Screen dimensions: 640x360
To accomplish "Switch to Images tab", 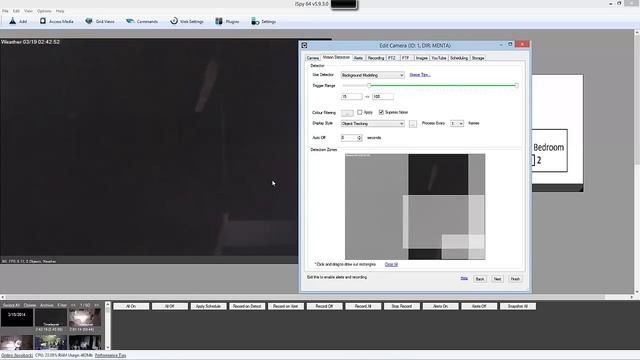I will point(422,58).
